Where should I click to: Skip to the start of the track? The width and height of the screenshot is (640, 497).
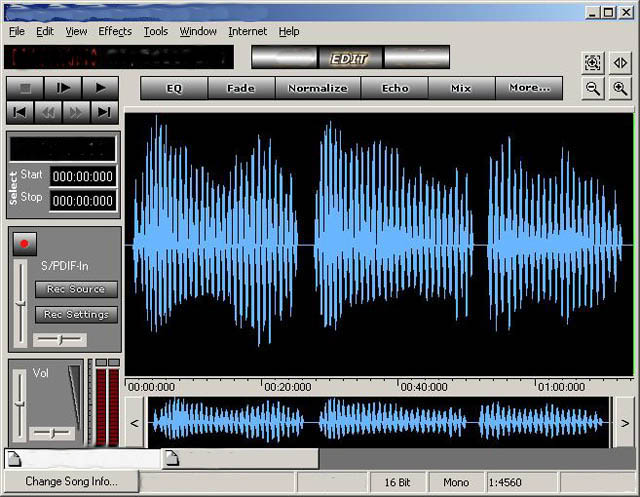[x=21, y=112]
